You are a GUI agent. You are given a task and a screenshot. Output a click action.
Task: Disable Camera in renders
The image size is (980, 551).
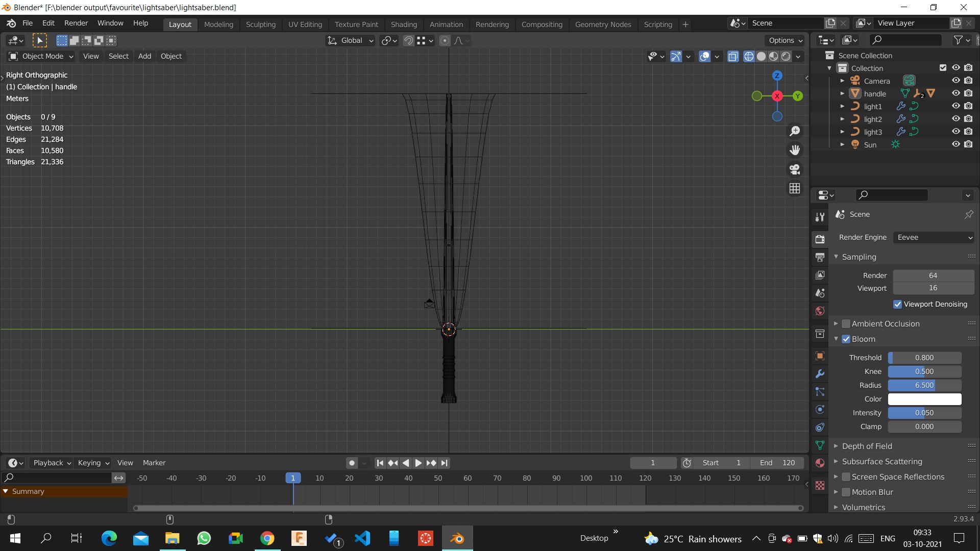(x=968, y=81)
